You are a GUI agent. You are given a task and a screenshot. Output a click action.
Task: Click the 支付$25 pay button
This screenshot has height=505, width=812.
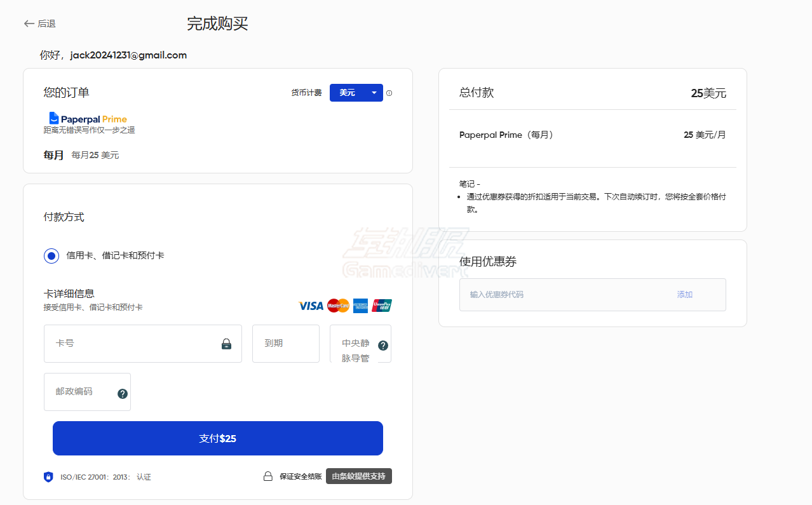[x=218, y=438]
